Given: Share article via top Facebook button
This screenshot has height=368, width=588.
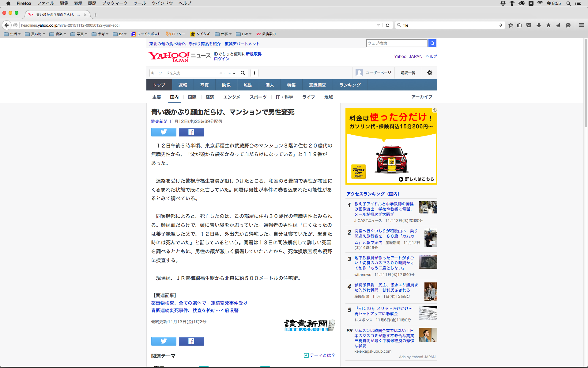Looking at the screenshot, I should click(x=191, y=132).
